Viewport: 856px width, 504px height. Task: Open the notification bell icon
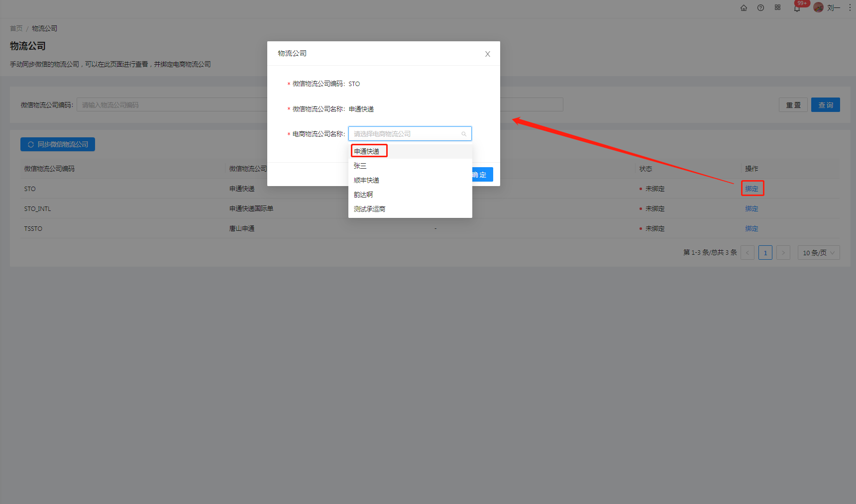[797, 8]
